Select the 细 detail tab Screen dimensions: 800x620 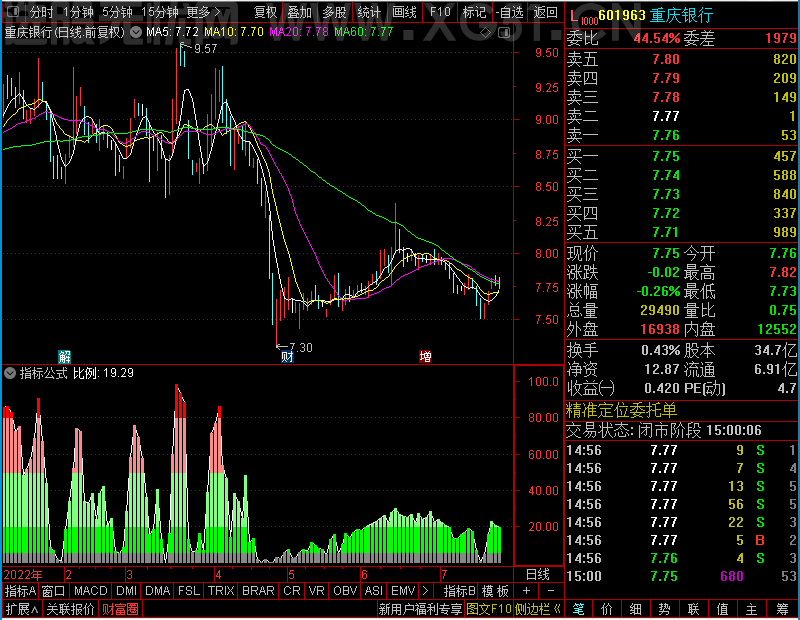[x=635, y=609]
